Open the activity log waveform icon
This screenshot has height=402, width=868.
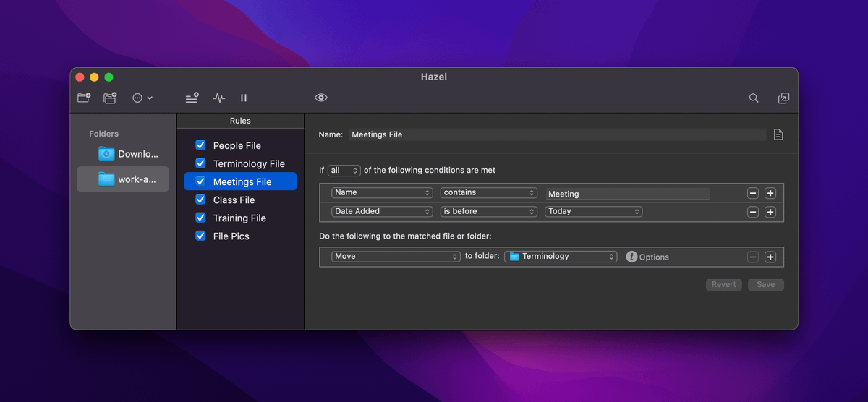point(218,98)
